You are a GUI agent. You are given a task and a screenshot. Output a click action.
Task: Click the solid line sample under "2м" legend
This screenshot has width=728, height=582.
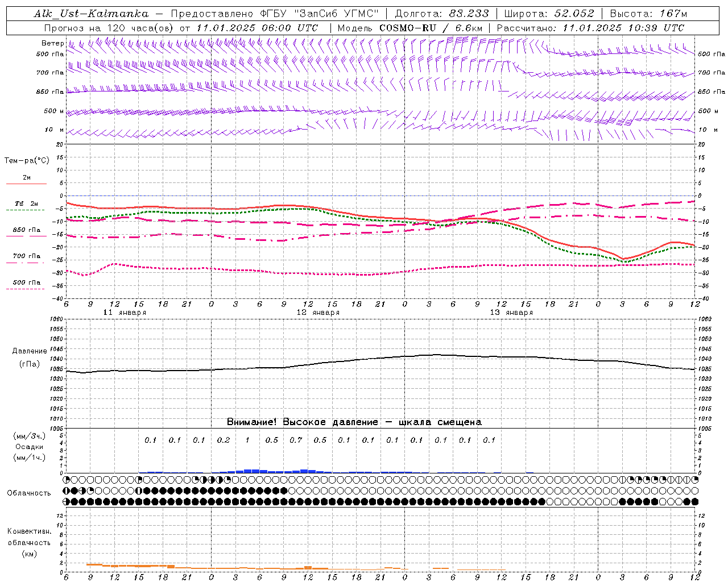click(26, 184)
